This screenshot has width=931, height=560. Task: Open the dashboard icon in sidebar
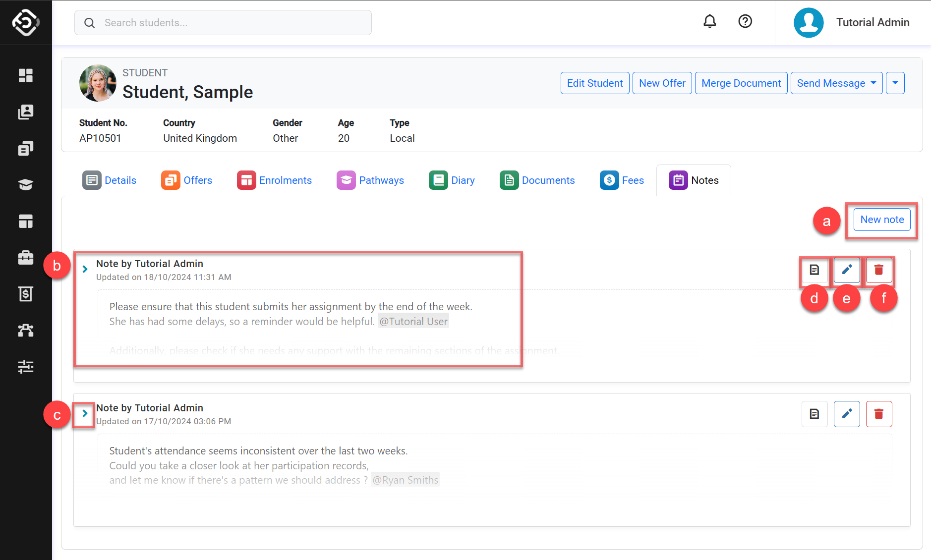[x=26, y=75]
